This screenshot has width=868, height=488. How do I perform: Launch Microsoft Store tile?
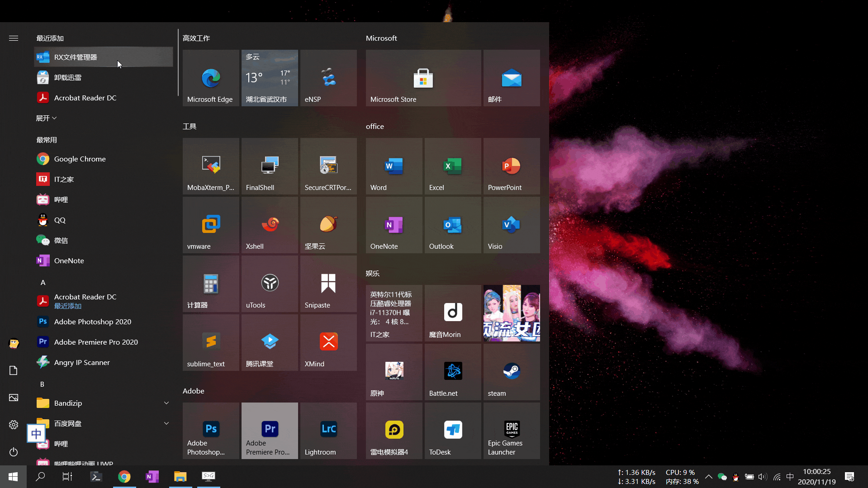coord(423,78)
